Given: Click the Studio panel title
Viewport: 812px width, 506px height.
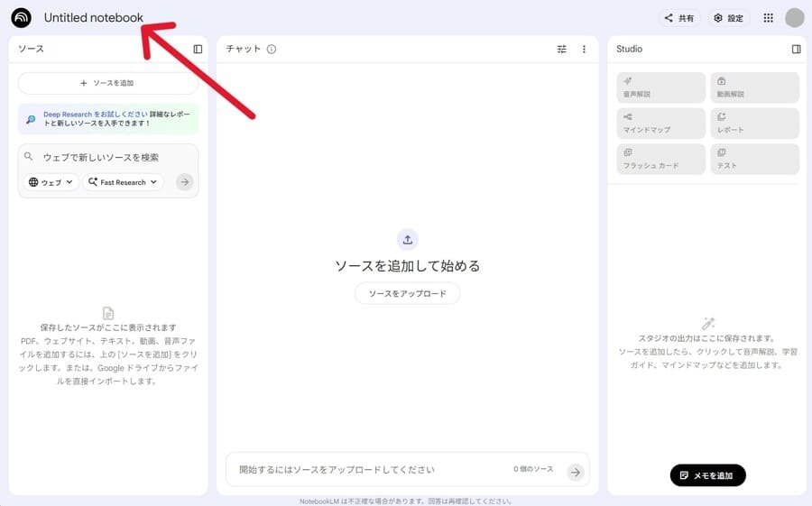Looking at the screenshot, I should (x=629, y=49).
